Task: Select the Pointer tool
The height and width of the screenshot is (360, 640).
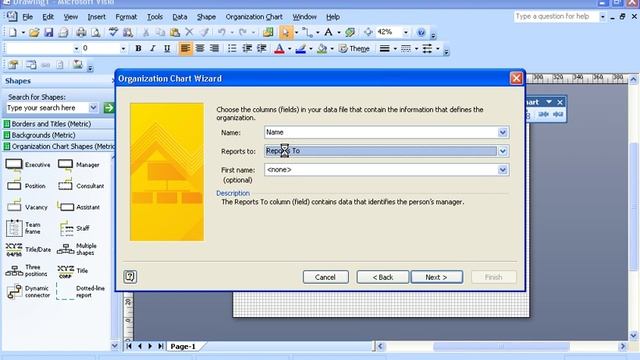Action: [286, 32]
